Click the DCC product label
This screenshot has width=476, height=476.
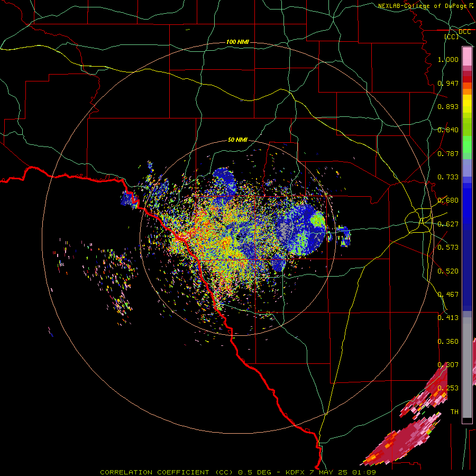click(x=464, y=32)
